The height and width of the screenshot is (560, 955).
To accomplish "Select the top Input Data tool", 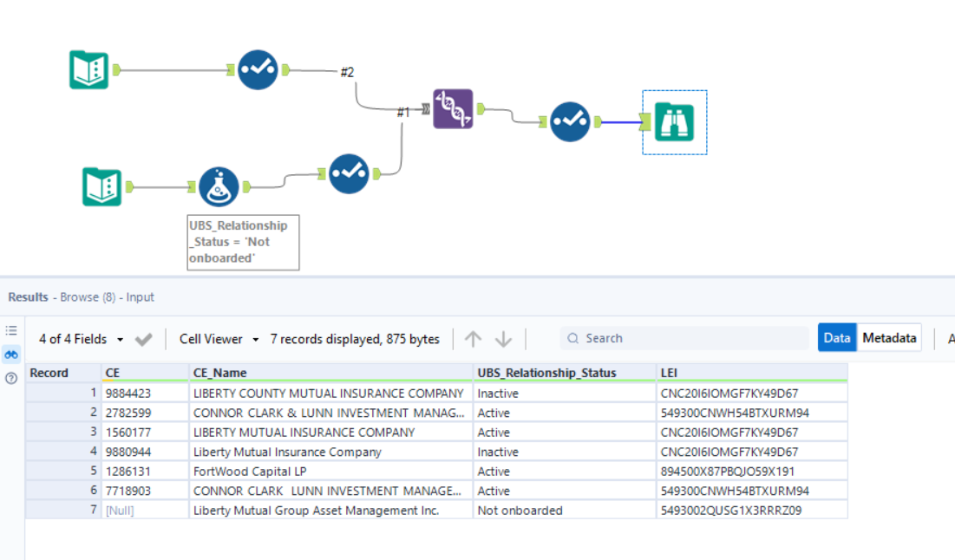I will (x=88, y=69).
